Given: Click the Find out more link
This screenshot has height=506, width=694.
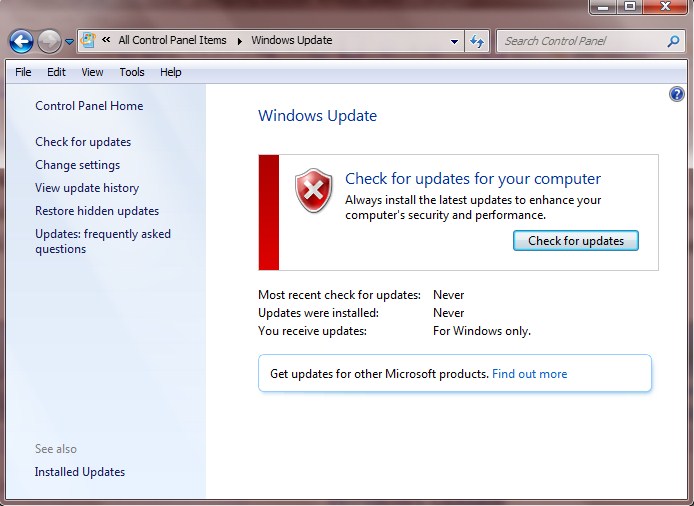Looking at the screenshot, I should tap(529, 374).
